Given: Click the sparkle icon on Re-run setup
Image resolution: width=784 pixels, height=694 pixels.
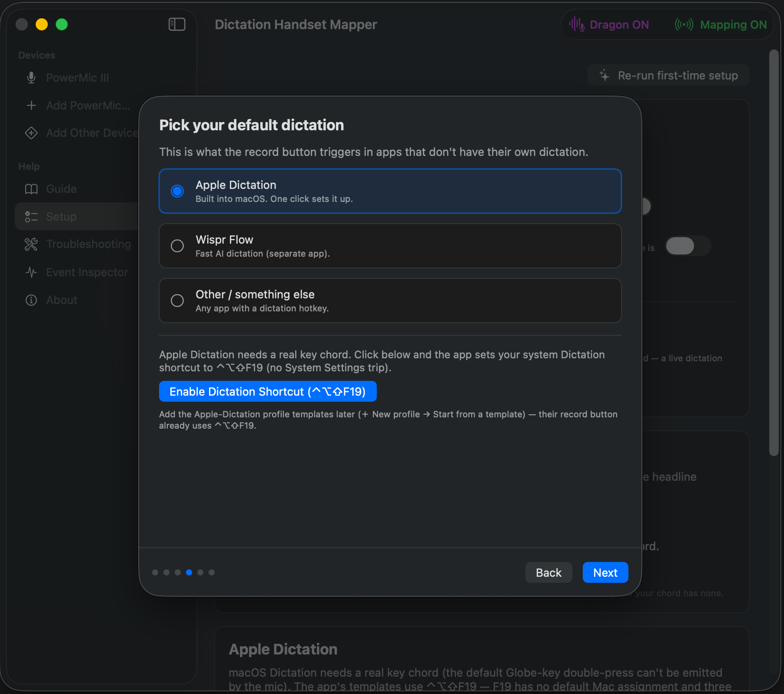Looking at the screenshot, I should (x=605, y=76).
